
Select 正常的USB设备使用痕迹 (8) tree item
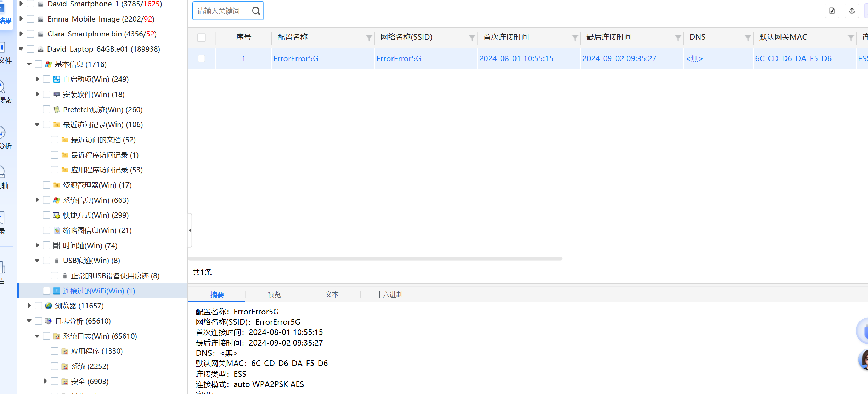pos(115,276)
